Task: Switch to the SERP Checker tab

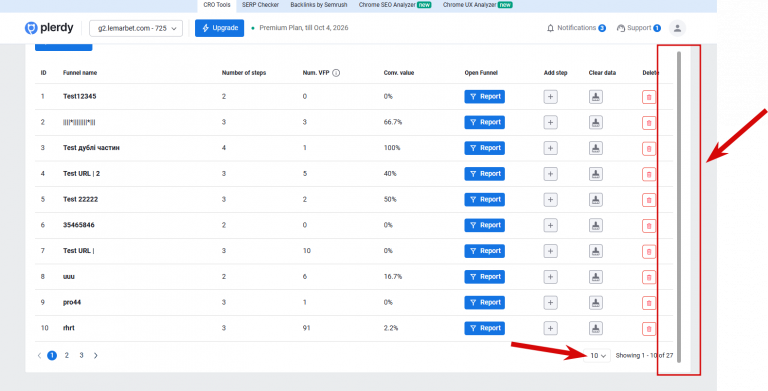Action: (x=260, y=5)
